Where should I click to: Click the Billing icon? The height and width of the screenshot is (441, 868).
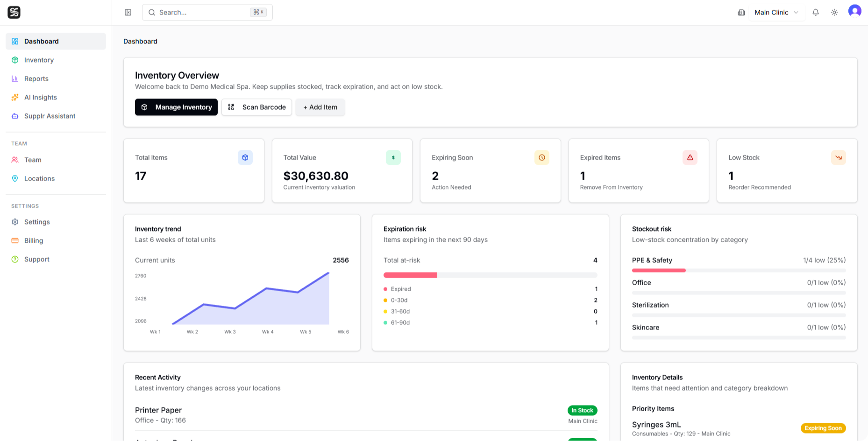[15, 240]
